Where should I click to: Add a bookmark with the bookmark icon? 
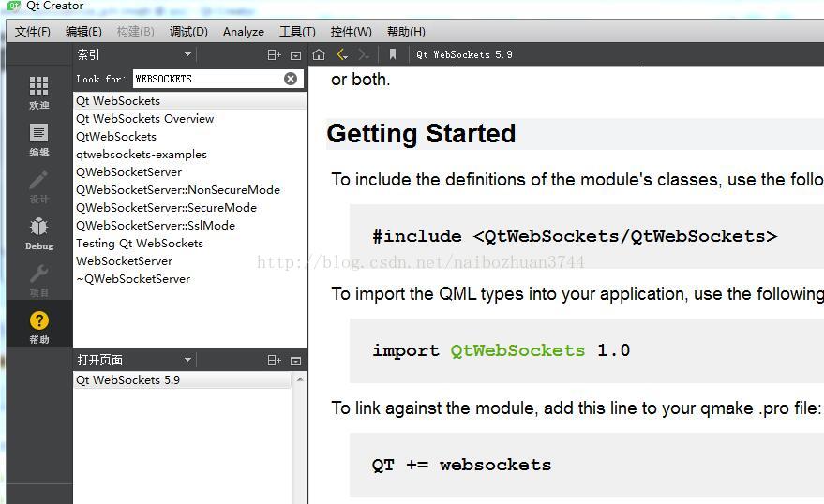pyautogui.click(x=393, y=54)
